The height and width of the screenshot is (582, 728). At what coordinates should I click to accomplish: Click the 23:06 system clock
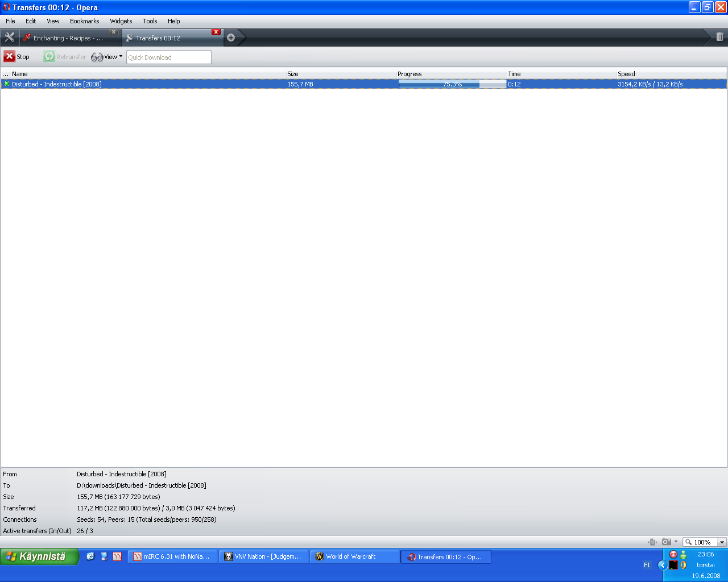click(706, 554)
